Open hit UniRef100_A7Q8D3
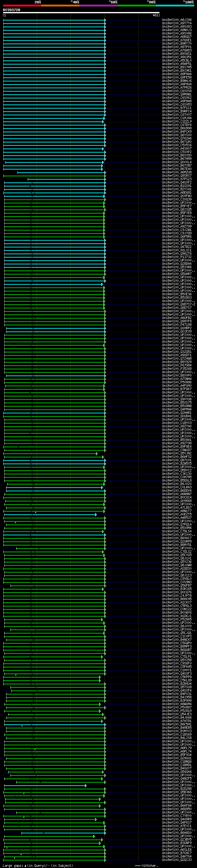Image resolution: width=197 pixels, height=868 pixels. [x=177, y=50]
